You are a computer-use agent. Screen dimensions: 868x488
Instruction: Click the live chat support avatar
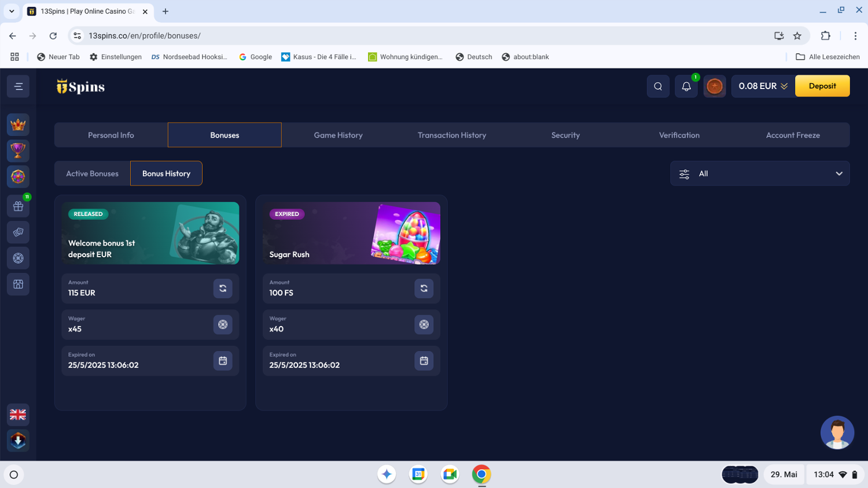837,432
